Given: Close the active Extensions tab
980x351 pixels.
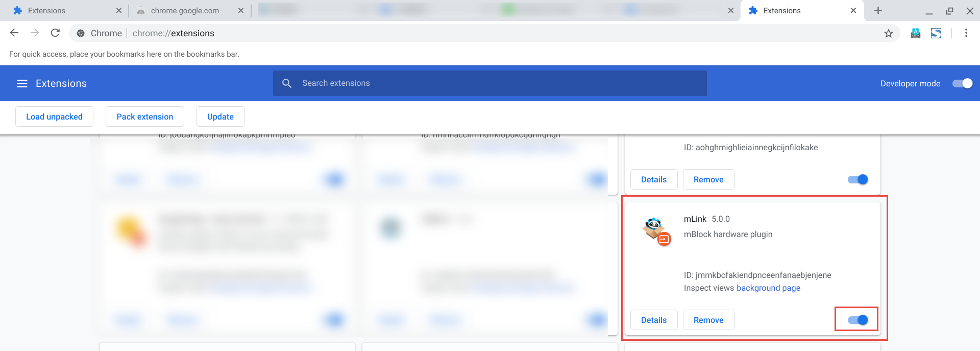Looking at the screenshot, I should pyautogui.click(x=853, y=10).
